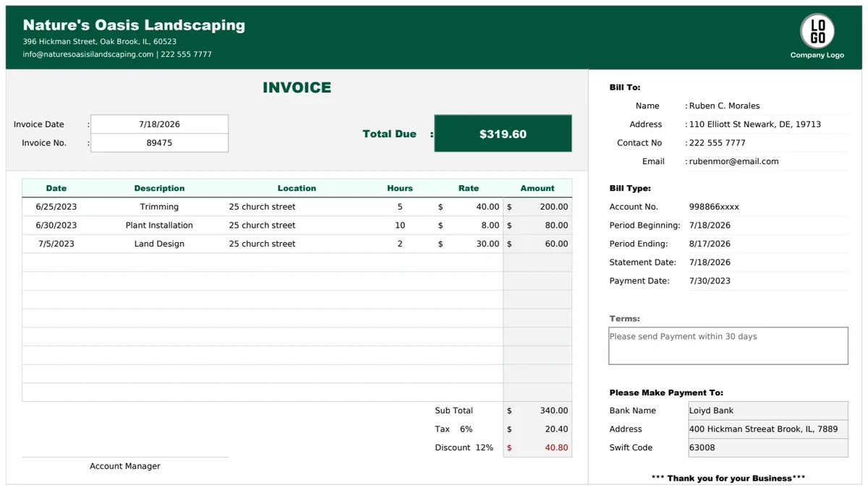The height and width of the screenshot is (490, 868).
Task: Click the email info@naturesoasisilandscaping.com line
Action: coord(117,54)
